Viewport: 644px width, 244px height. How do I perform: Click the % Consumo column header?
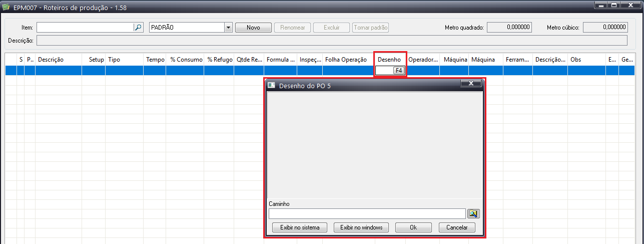(x=185, y=60)
